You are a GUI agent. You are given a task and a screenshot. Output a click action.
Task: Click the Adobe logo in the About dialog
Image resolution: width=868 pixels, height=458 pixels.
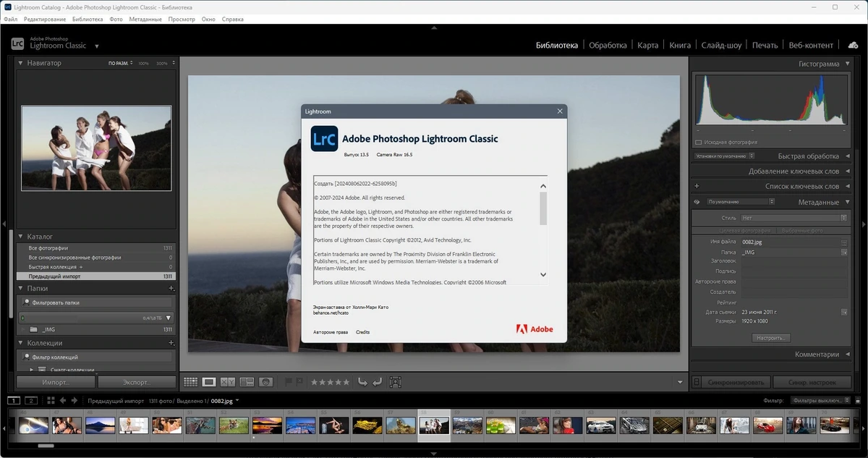tap(535, 328)
